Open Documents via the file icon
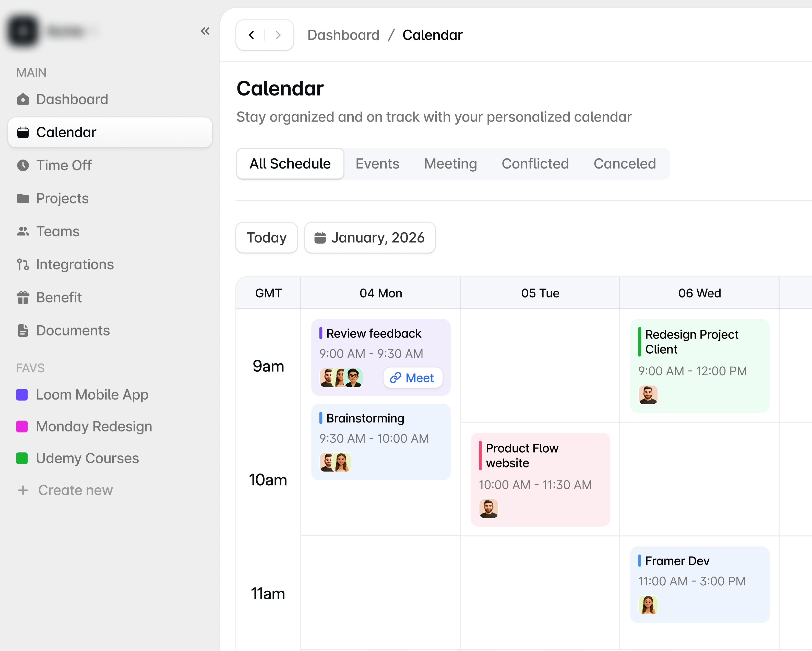The image size is (812, 651). [x=23, y=330]
